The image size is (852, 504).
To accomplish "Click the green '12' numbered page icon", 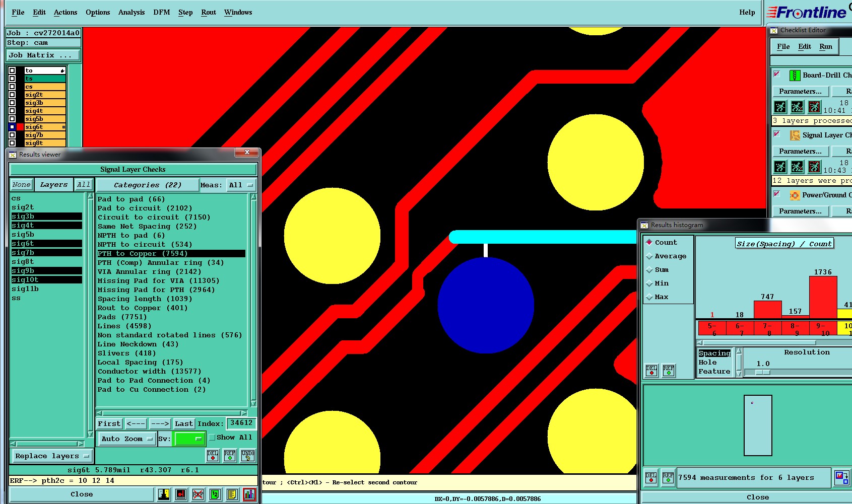I will click(215, 494).
